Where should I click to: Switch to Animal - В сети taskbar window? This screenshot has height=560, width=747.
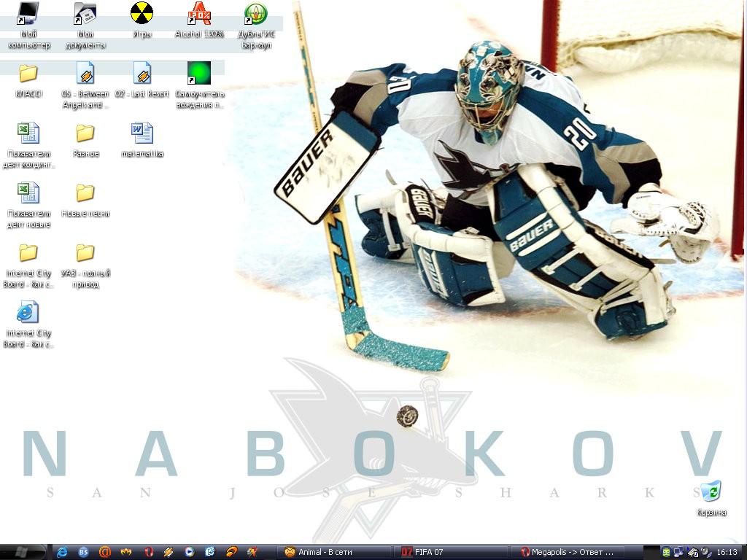(336, 553)
